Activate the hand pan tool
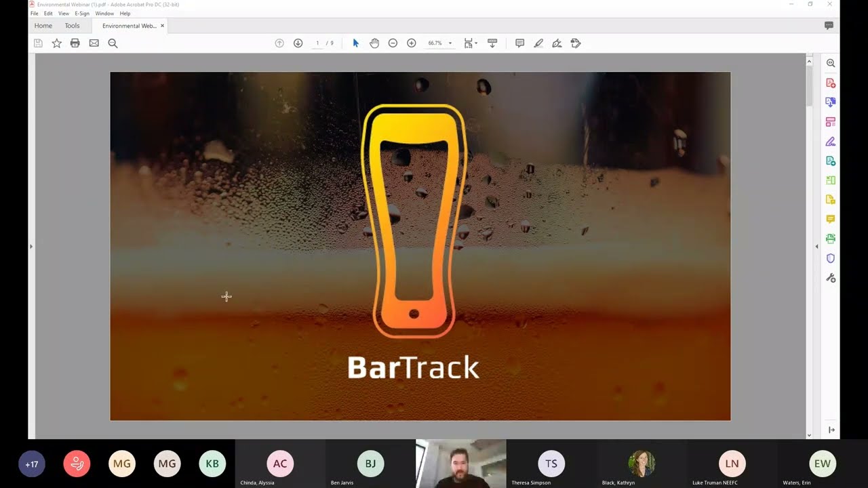The image size is (868, 488). click(x=374, y=43)
